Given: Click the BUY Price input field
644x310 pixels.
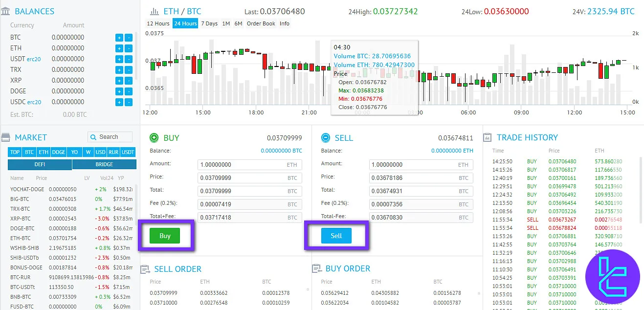Looking at the screenshot, I should pos(250,178).
